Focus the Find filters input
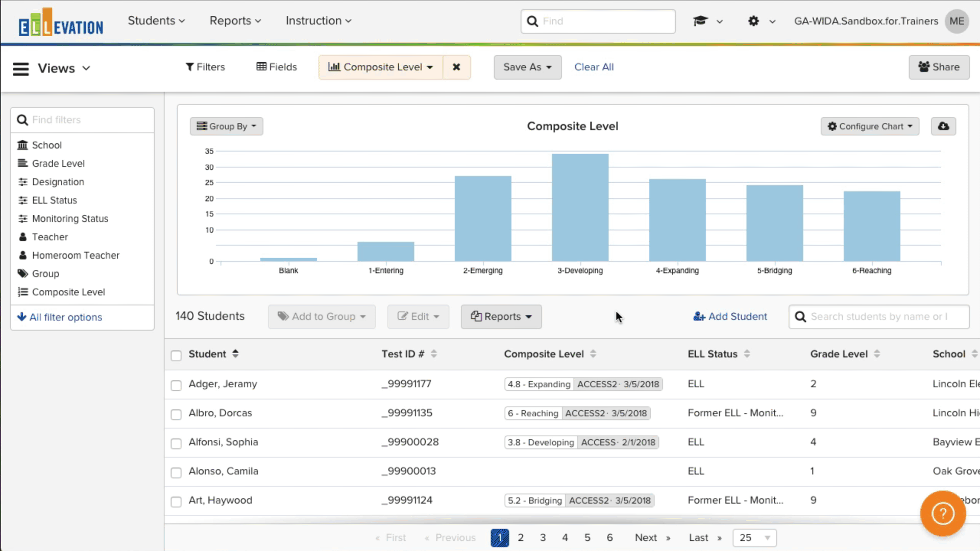 pyautogui.click(x=82, y=120)
